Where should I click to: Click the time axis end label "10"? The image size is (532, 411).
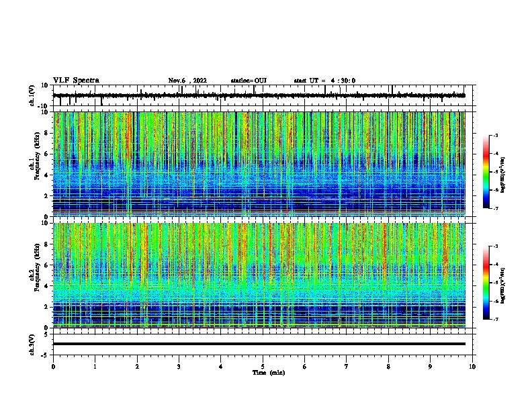(x=472, y=366)
